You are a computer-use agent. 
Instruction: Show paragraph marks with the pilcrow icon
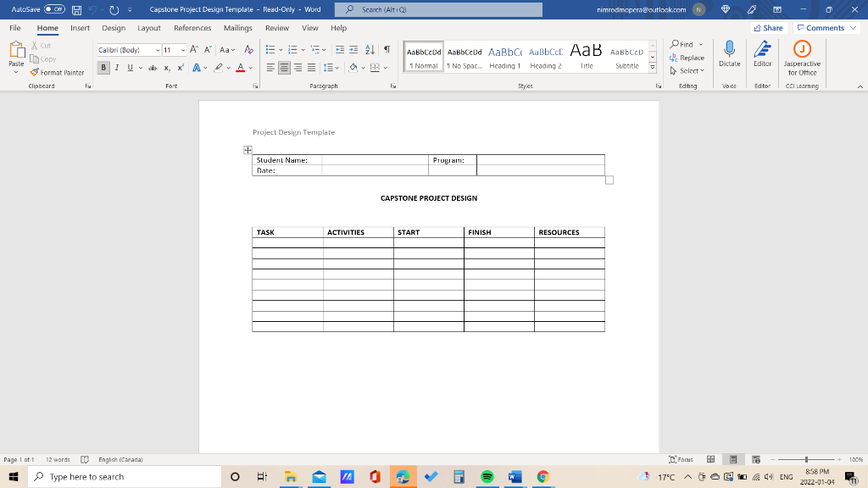386,51
